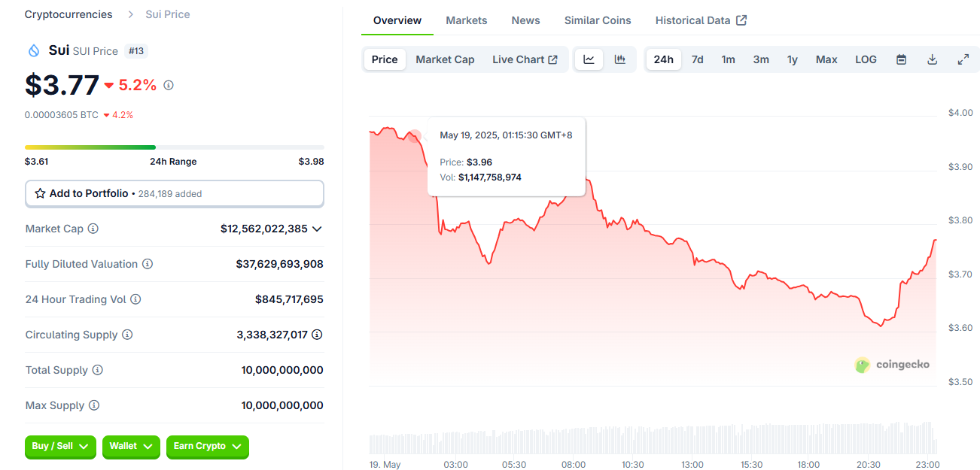Click info icon next to 5.2% change
The width and height of the screenshot is (980, 470).
coord(169,85)
